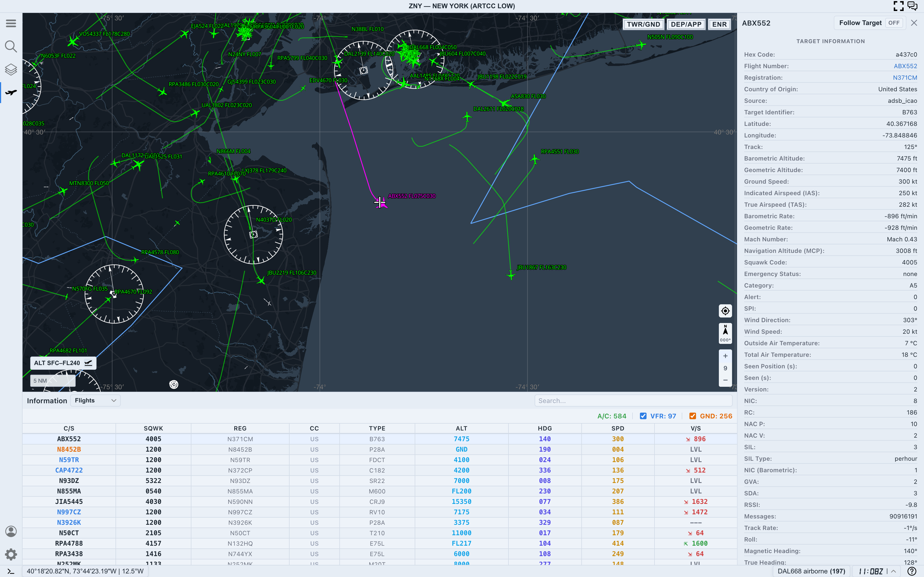Open help via the question mark icon

click(x=912, y=571)
